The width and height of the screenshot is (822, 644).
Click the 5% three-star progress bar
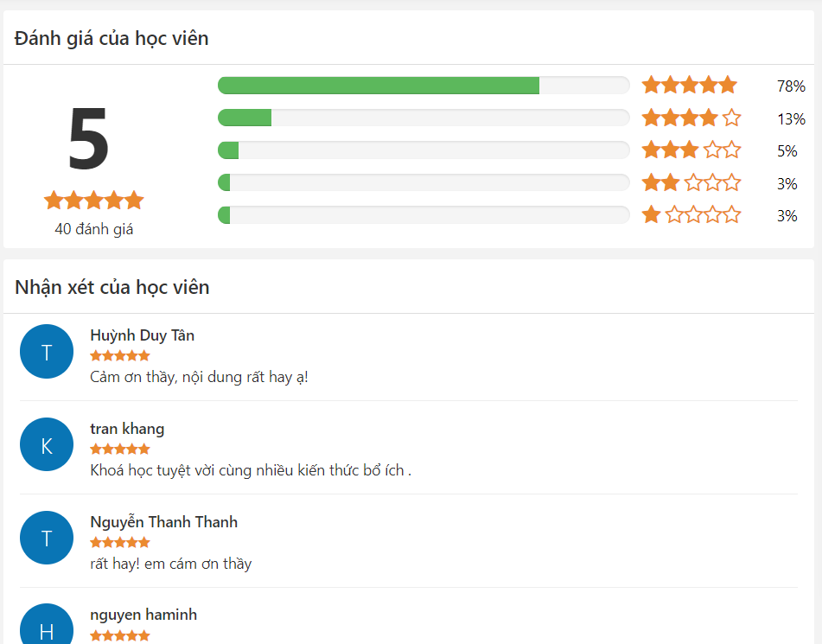point(424,150)
